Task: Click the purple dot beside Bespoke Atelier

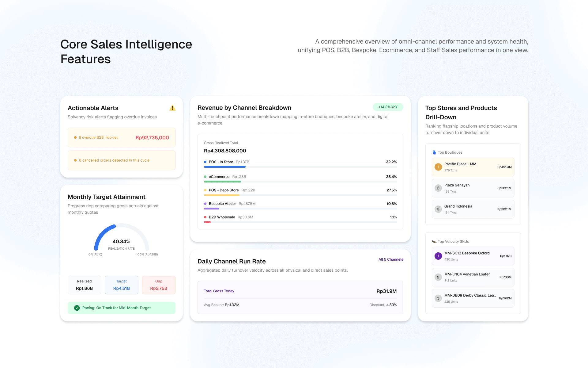Action: (x=205, y=204)
